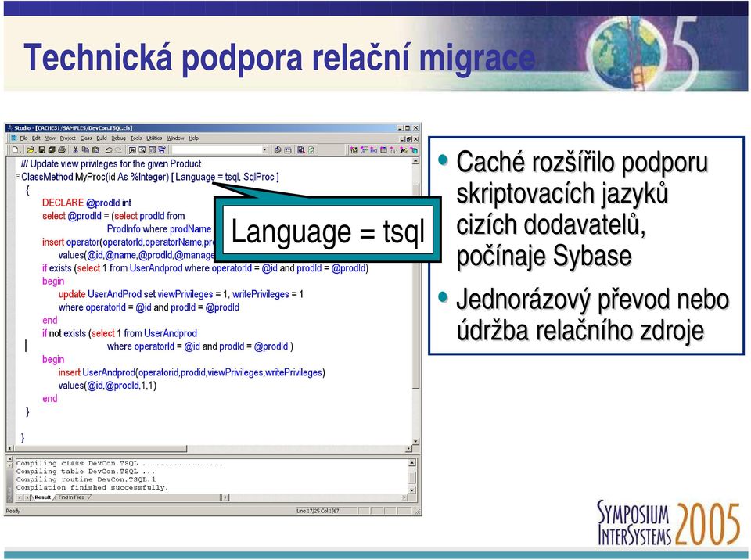
Task: Click the 'DECLARE @prodId int' code line
Action: click(x=87, y=203)
